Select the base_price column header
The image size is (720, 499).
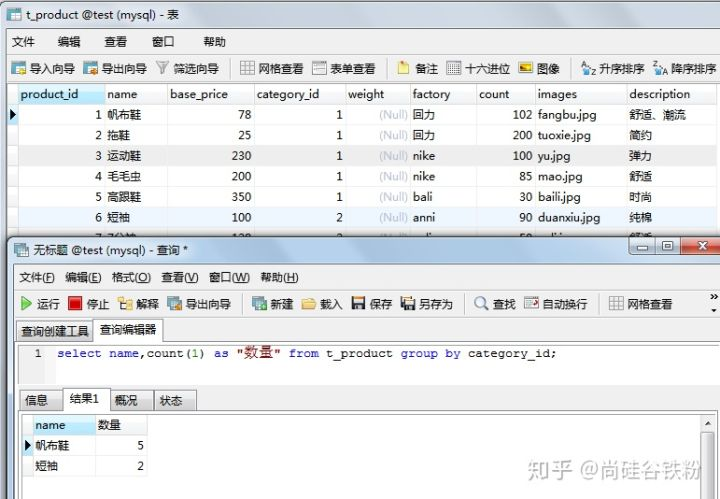pyautogui.click(x=211, y=94)
